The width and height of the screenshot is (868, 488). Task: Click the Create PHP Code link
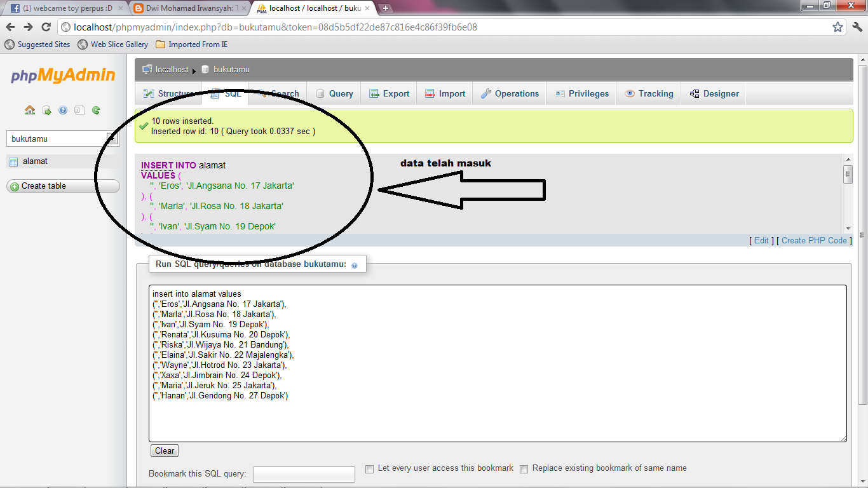pos(814,241)
